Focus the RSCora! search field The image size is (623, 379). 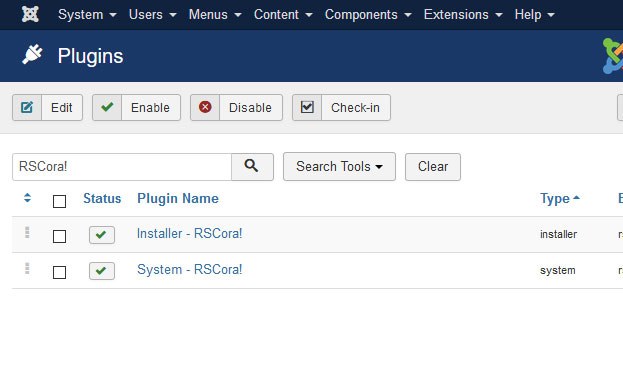pos(122,167)
